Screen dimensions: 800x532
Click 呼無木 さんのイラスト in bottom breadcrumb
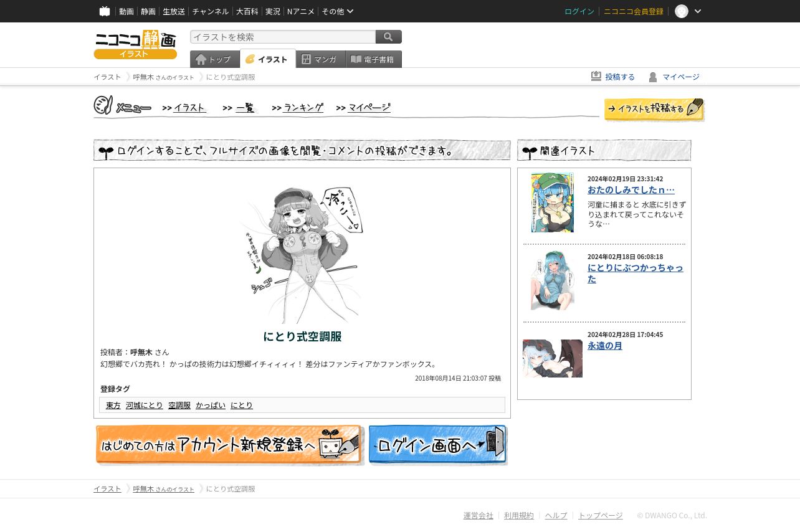point(163,489)
